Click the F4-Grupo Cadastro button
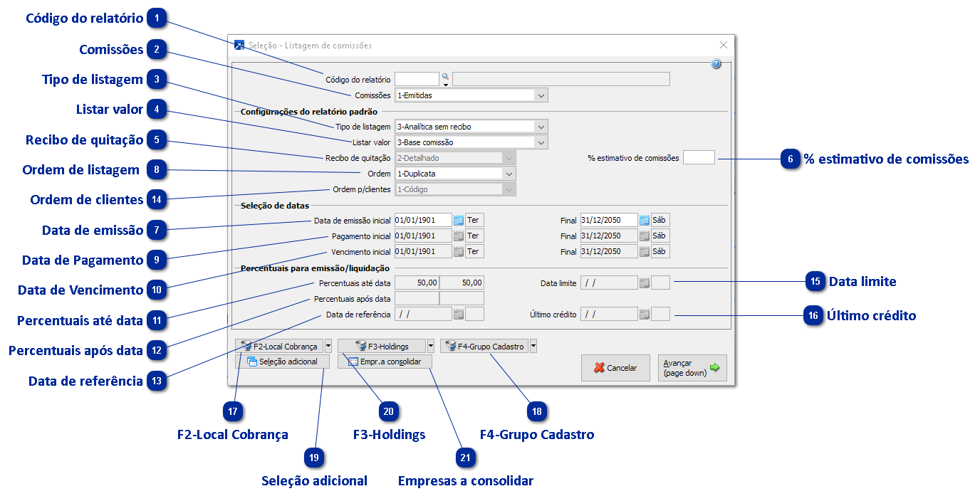 pyautogui.click(x=484, y=346)
